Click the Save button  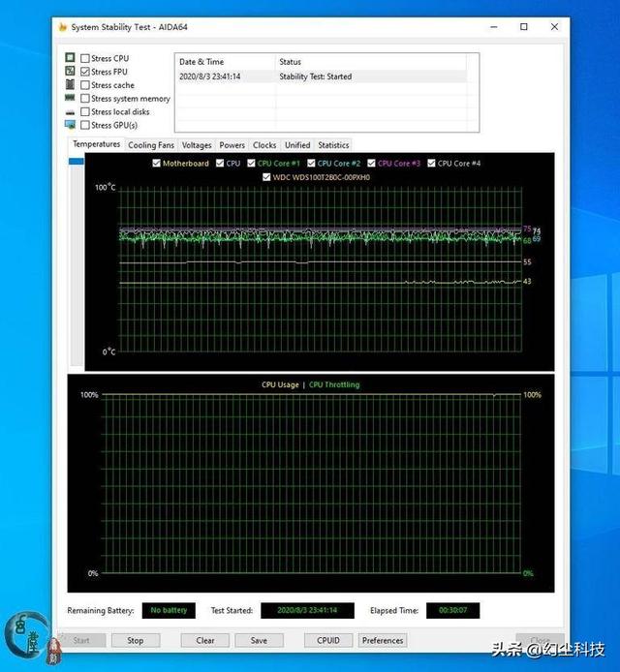click(259, 640)
